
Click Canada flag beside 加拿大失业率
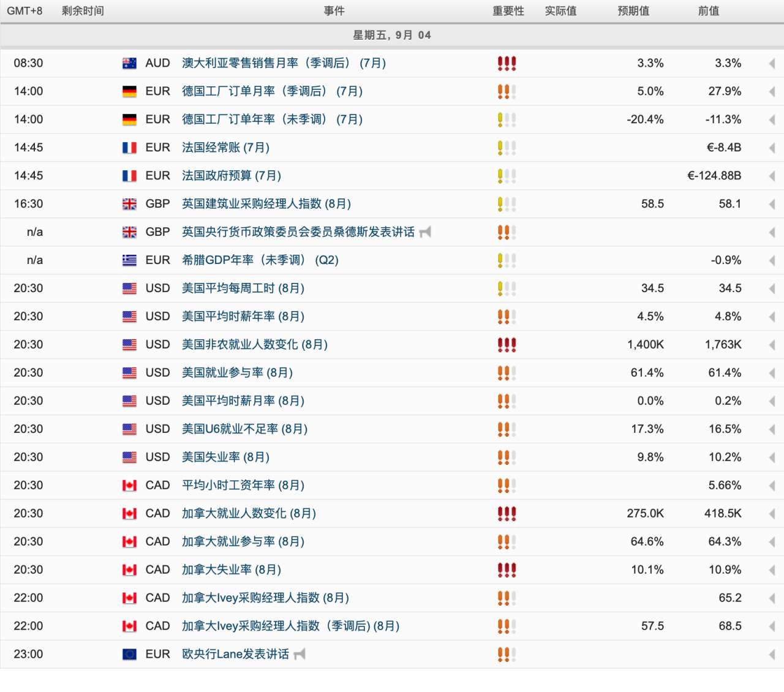(x=129, y=570)
